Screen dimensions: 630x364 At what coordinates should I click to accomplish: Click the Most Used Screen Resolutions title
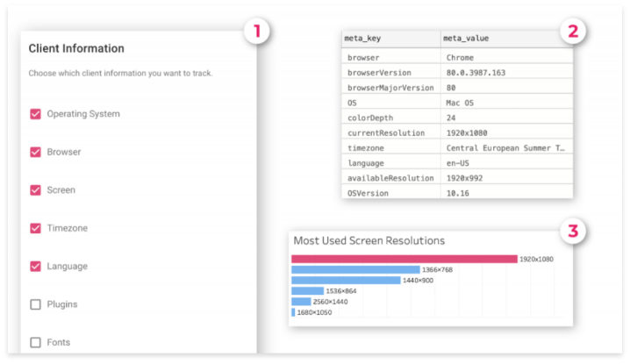(369, 240)
